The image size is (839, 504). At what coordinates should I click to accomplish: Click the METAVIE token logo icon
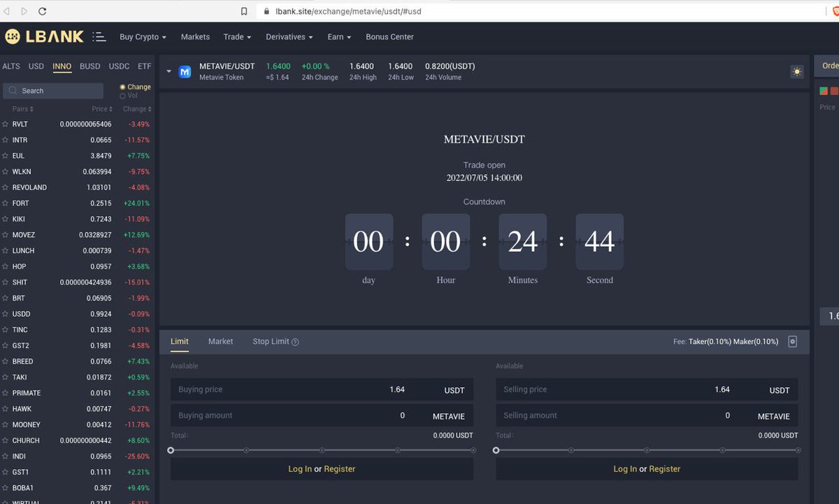click(184, 71)
